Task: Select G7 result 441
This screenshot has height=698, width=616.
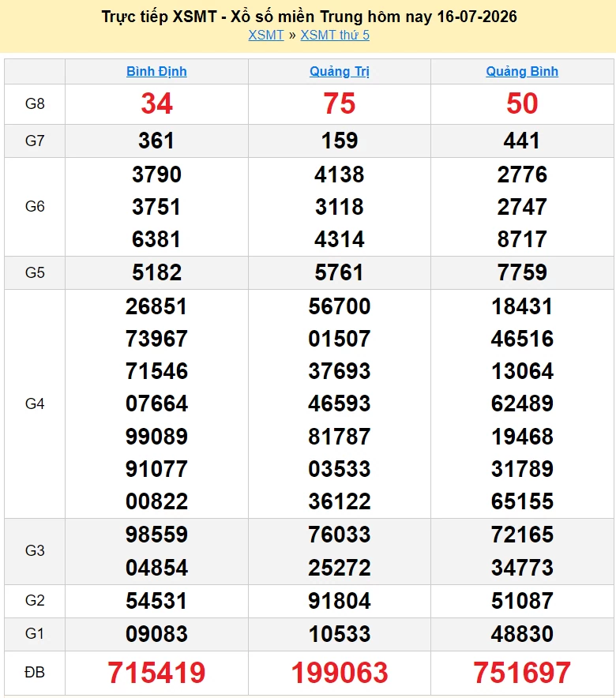Action: click(x=522, y=141)
